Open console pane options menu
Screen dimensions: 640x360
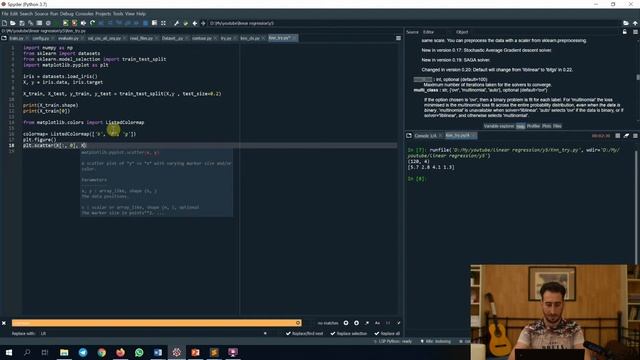635,136
